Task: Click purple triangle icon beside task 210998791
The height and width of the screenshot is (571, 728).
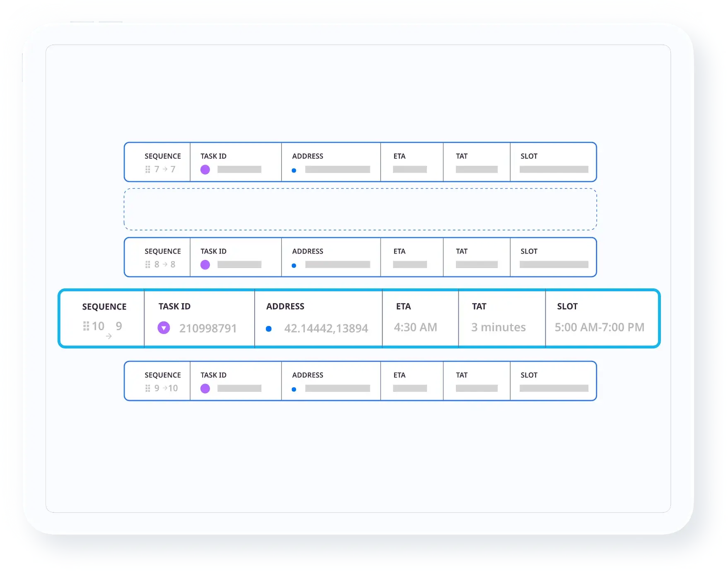Action: tap(164, 328)
